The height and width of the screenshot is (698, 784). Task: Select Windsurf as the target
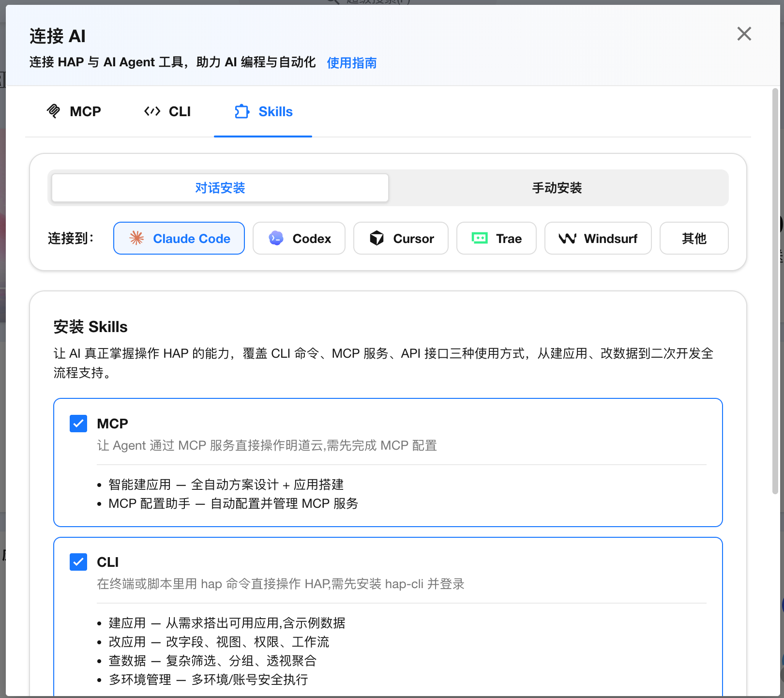(598, 238)
